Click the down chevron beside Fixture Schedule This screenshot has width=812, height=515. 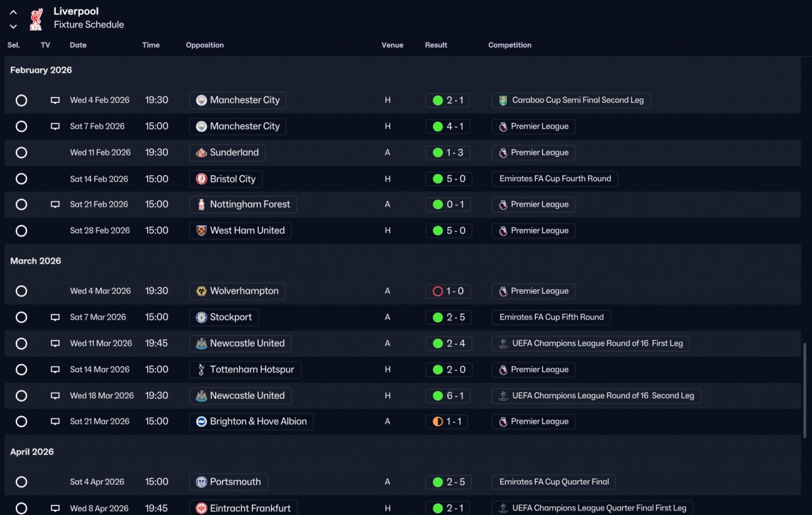pos(13,26)
